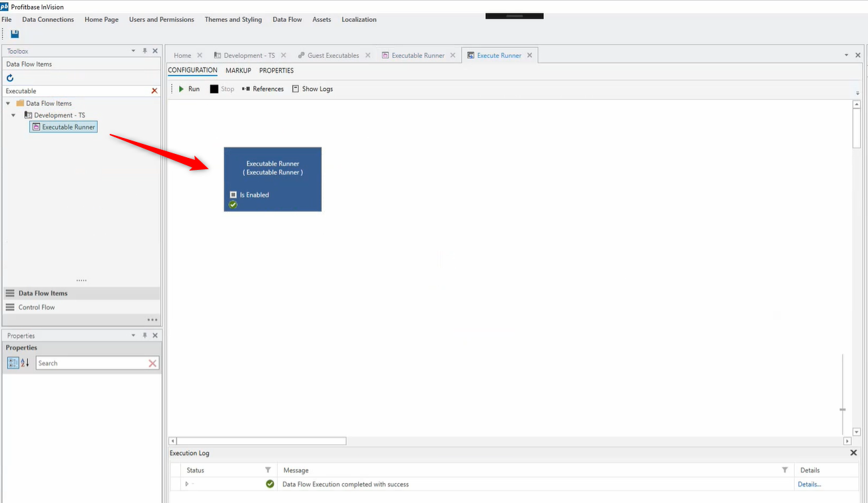
Task: Switch to the MARKUP tab
Action: point(238,71)
